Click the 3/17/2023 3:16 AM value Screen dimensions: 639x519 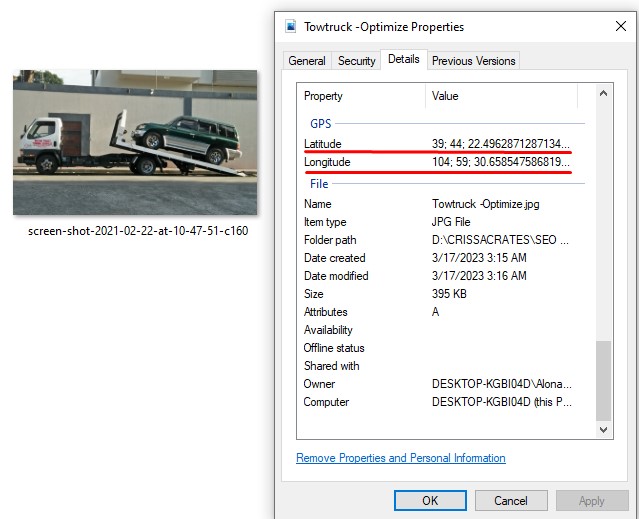(479, 276)
